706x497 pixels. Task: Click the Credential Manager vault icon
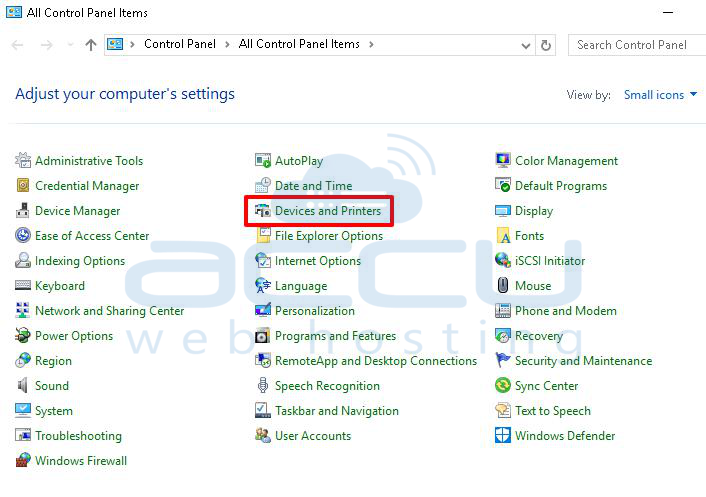[x=23, y=185]
